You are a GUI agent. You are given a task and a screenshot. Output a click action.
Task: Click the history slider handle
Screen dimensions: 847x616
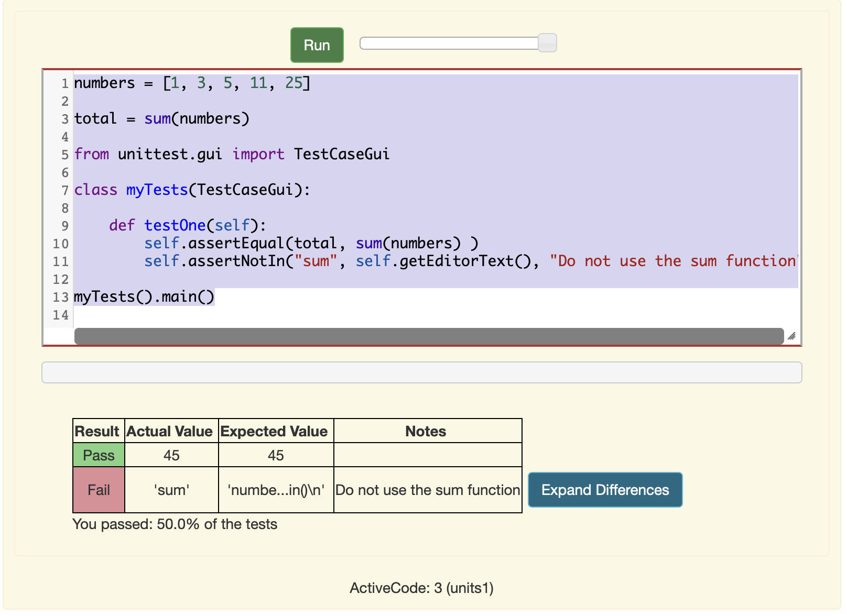[x=547, y=43]
